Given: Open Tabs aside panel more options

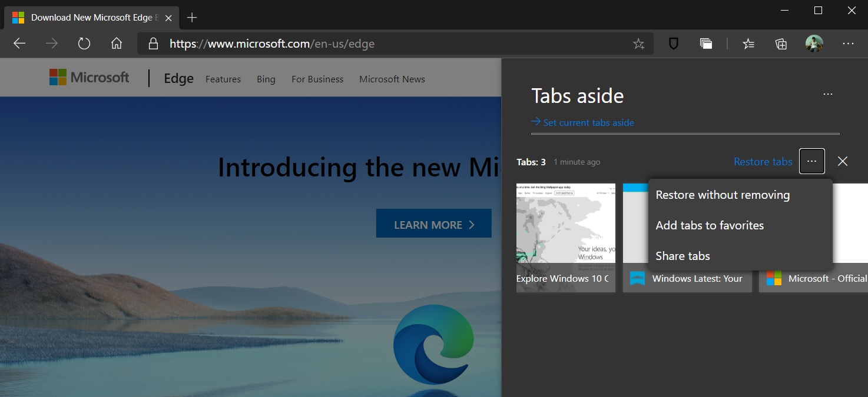Looking at the screenshot, I should click(x=828, y=94).
